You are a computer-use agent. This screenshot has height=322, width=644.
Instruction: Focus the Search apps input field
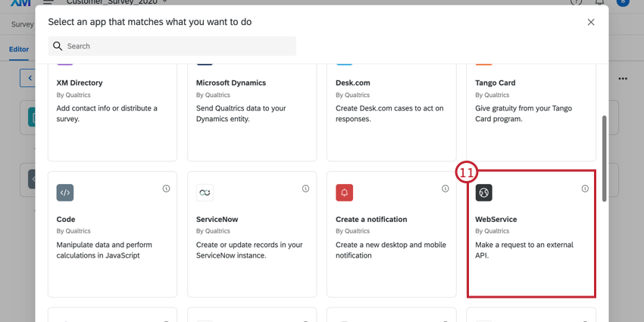point(178,46)
